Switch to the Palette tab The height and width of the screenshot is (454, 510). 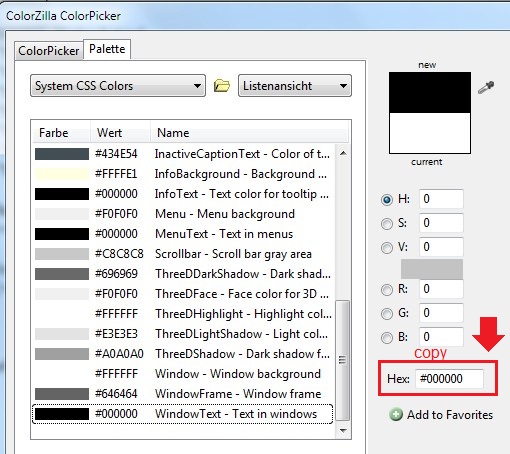107,49
